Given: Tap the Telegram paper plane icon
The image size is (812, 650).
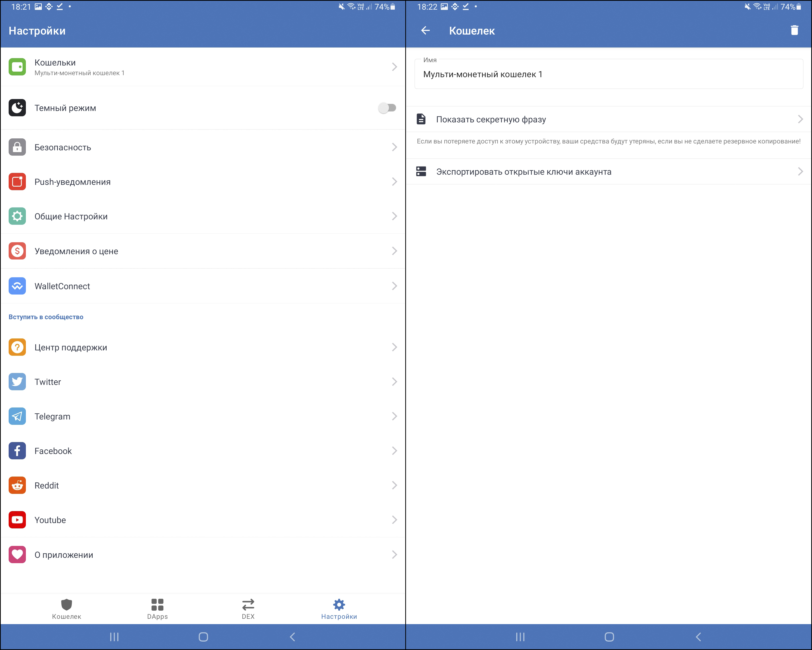Looking at the screenshot, I should [17, 416].
